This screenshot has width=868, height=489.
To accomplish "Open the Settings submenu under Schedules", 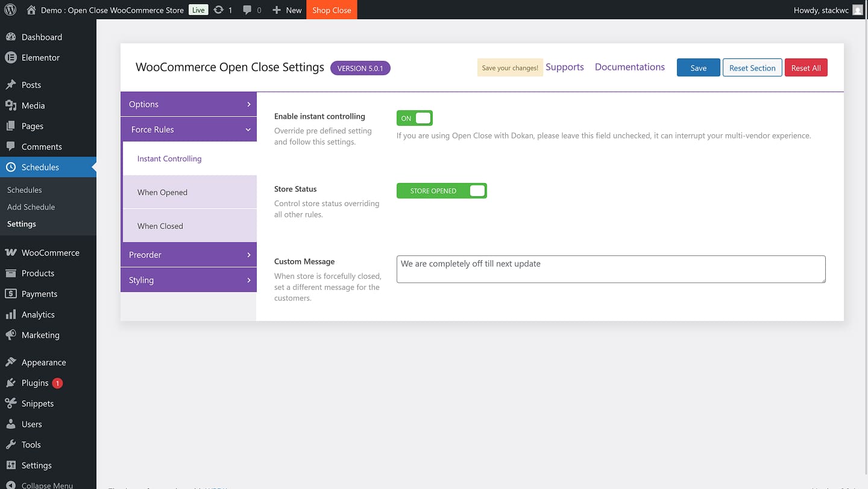I will [x=22, y=223].
